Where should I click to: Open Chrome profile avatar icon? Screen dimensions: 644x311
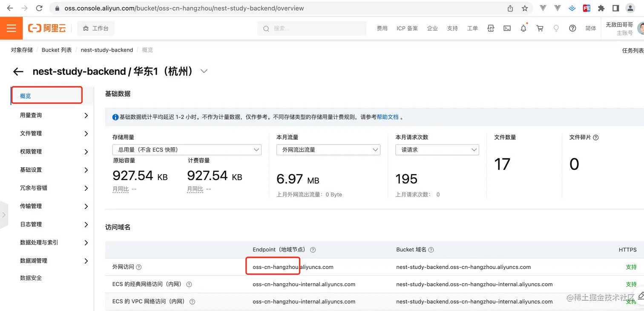(630, 8)
